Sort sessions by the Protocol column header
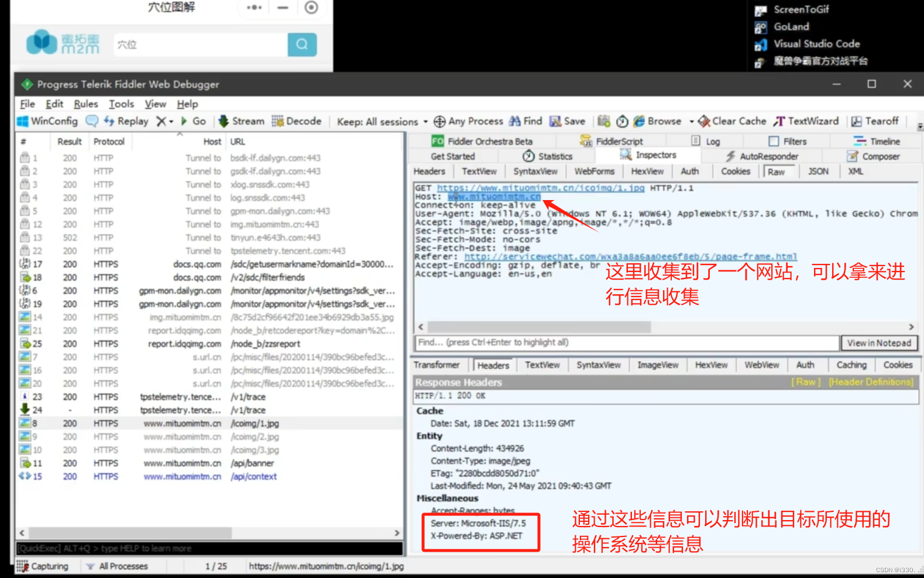Screen dimensions: 924x578 click(x=109, y=142)
